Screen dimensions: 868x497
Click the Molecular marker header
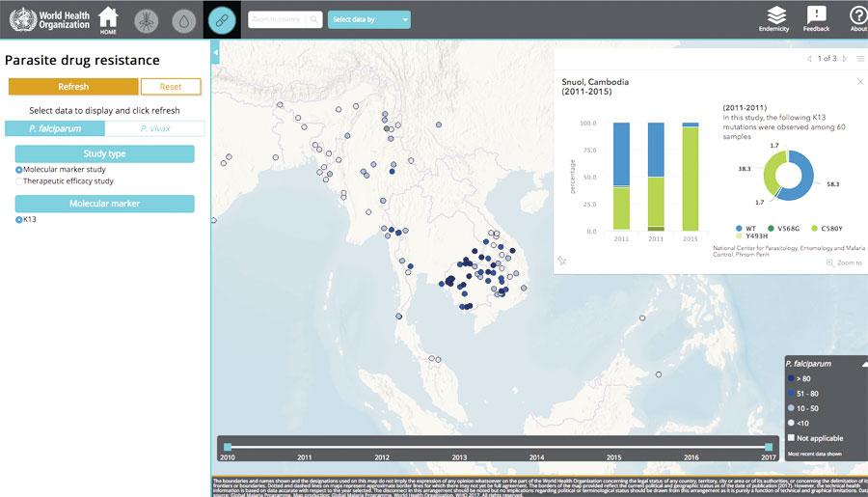tap(104, 204)
